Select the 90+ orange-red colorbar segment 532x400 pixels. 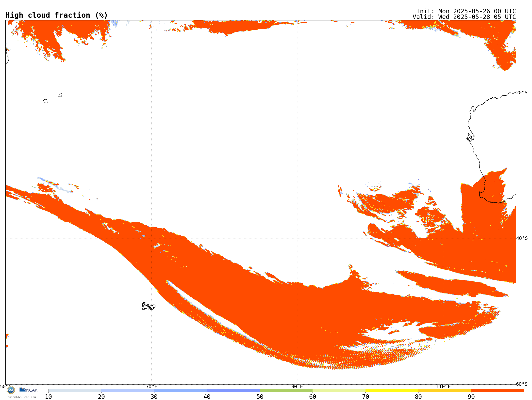coord(498,391)
